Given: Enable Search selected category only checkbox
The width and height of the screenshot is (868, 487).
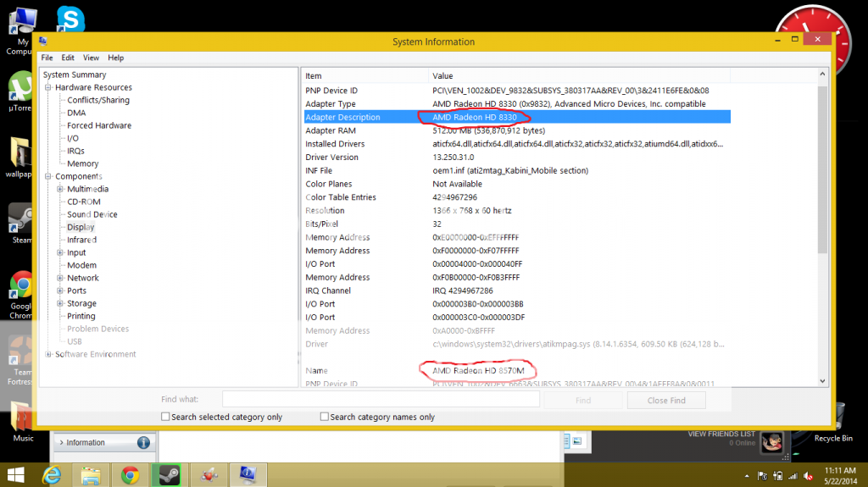Looking at the screenshot, I should (x=166, y=417).
